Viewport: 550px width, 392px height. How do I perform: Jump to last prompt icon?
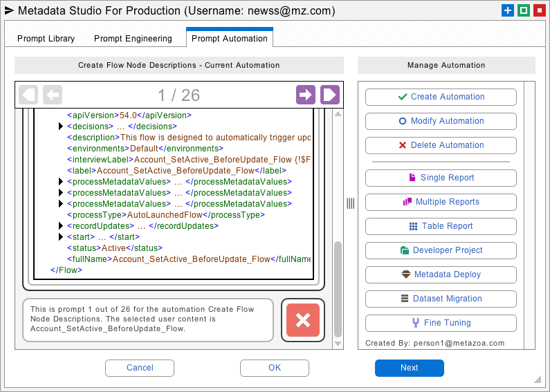[330, 95]
